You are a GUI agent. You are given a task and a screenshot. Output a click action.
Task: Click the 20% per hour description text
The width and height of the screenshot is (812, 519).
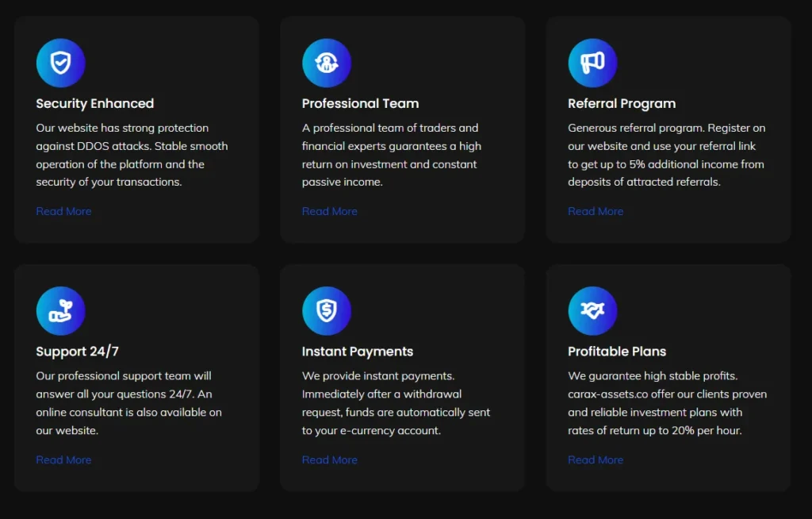pos(667,403)
